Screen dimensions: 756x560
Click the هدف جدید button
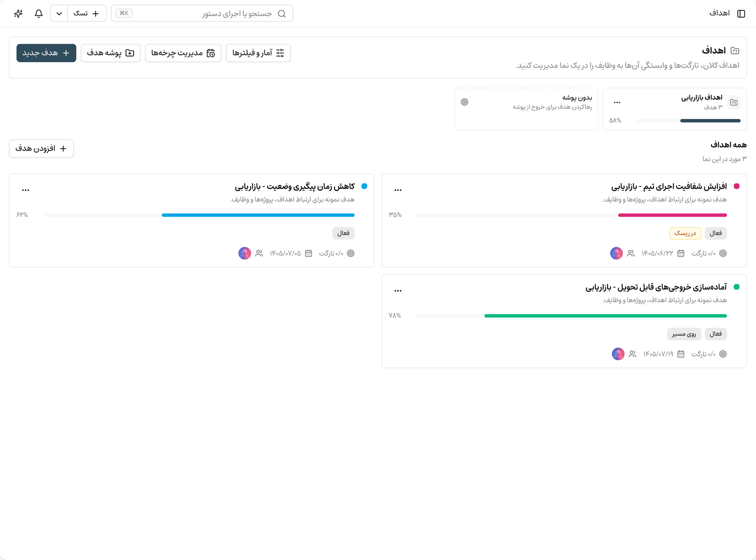[46, 53]
